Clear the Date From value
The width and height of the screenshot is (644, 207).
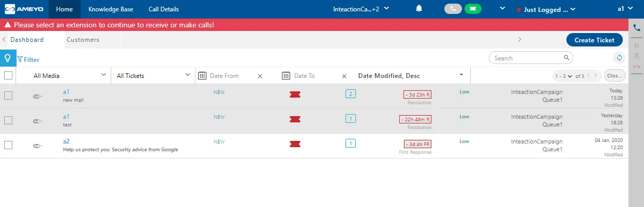tap(260, 76)
